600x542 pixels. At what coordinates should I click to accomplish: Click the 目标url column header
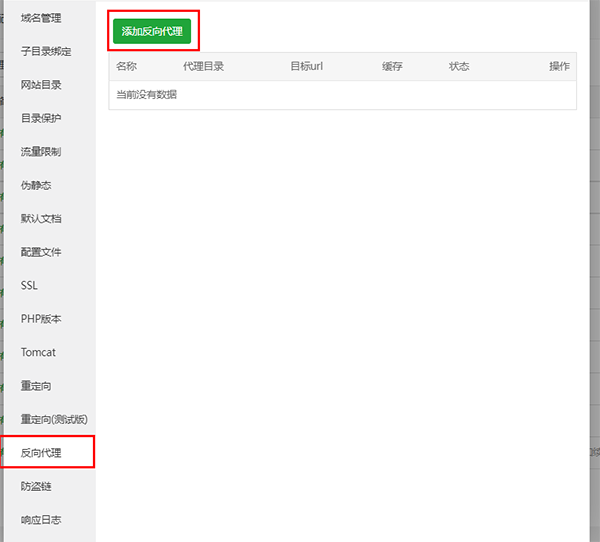pyautogui.click(x=306, y=67)
